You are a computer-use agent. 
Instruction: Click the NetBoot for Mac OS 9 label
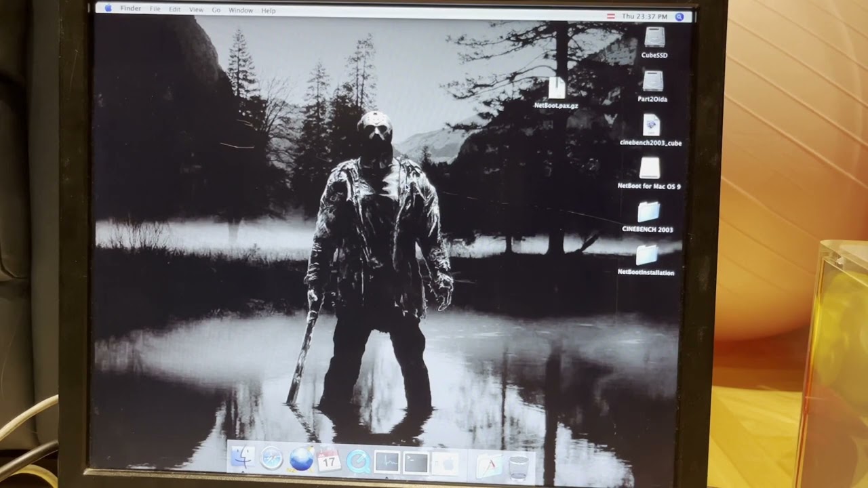pos(649,186)
